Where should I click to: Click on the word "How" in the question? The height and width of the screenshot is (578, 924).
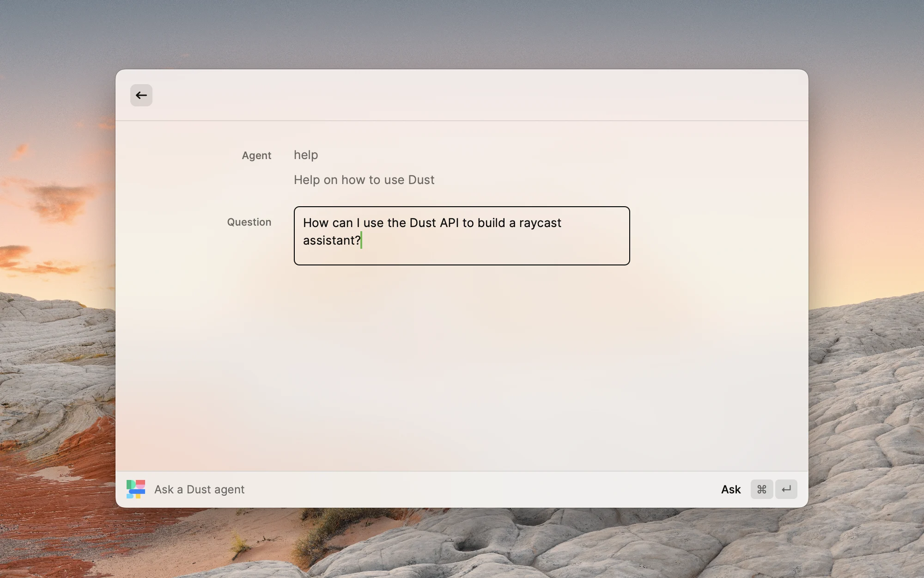coord(316,223)
